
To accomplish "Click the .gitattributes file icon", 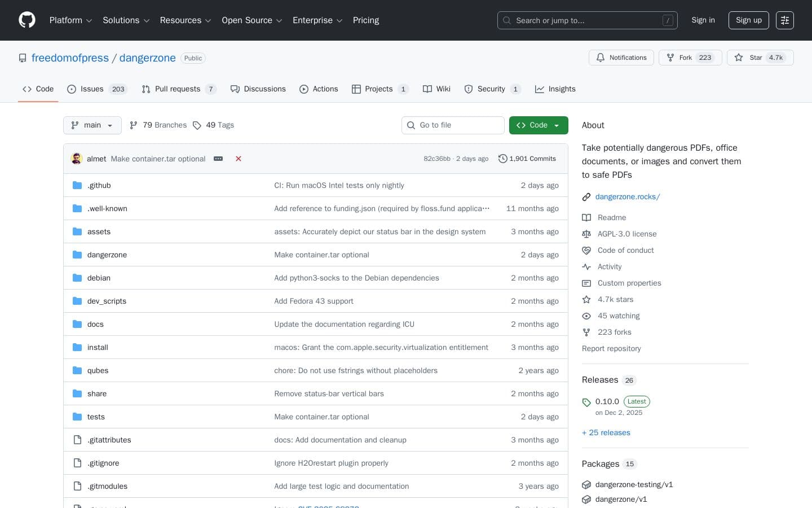I will pos(77,440).
